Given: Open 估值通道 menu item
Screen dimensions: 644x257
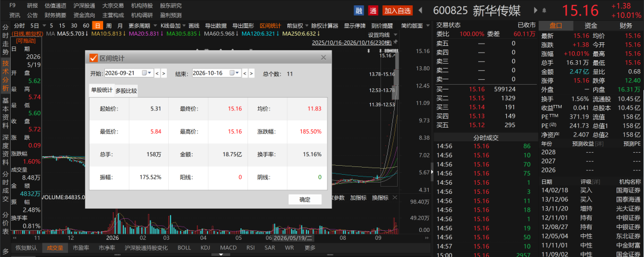Looking at the screenshot, I should click(56, 6).
